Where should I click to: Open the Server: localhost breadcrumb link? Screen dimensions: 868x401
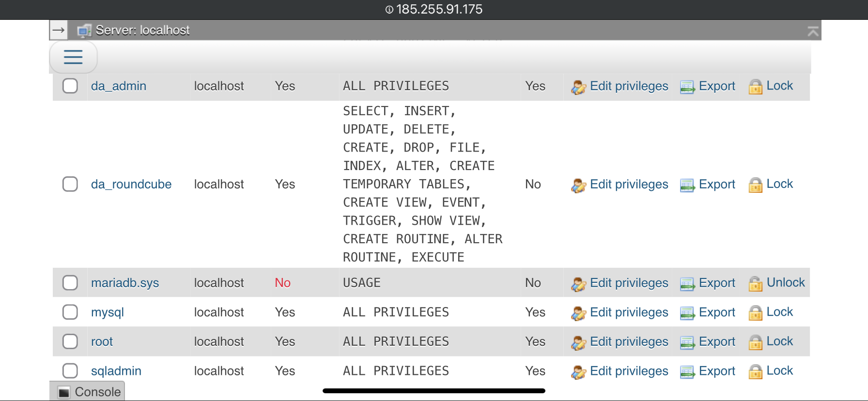click(x=142, y=30)
